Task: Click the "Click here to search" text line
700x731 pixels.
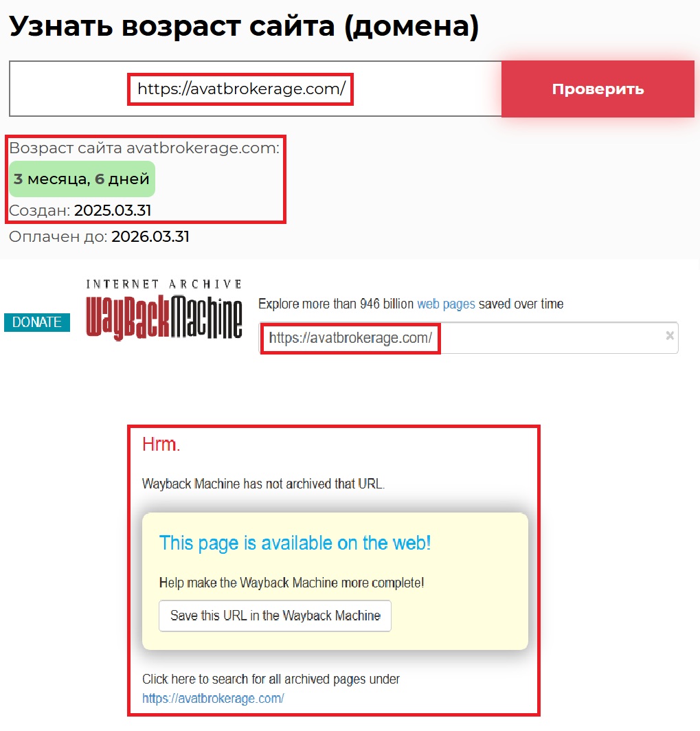Action: [271, 679]
